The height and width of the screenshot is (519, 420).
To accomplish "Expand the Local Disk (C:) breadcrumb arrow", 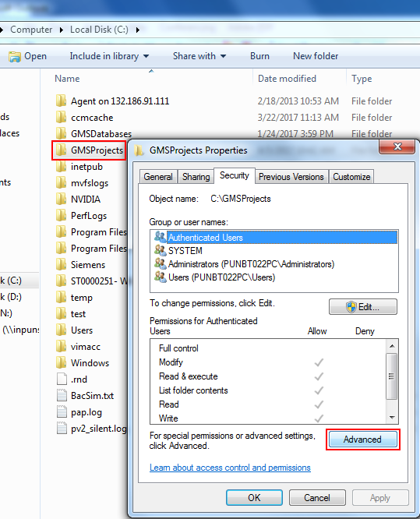I will [x=138, y=30].
